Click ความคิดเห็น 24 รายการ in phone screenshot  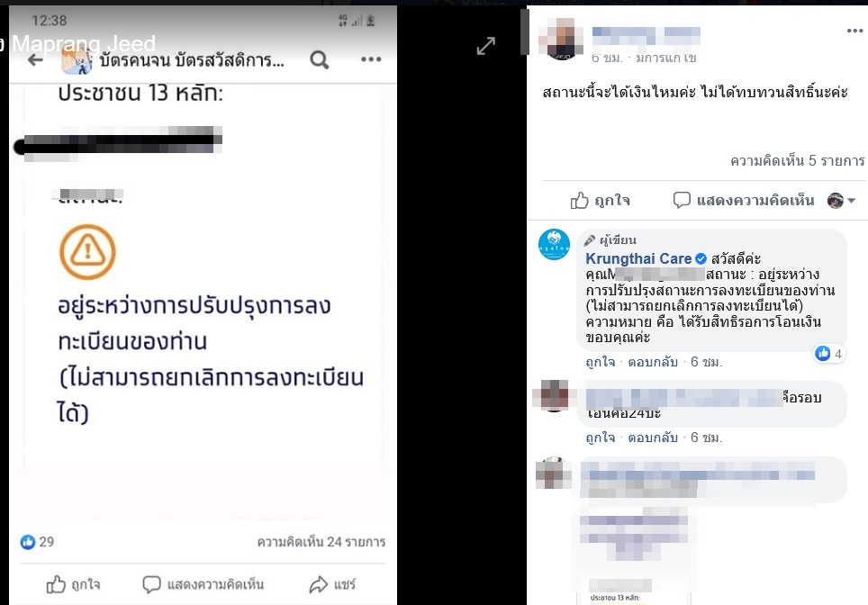(x=321, y=542)
